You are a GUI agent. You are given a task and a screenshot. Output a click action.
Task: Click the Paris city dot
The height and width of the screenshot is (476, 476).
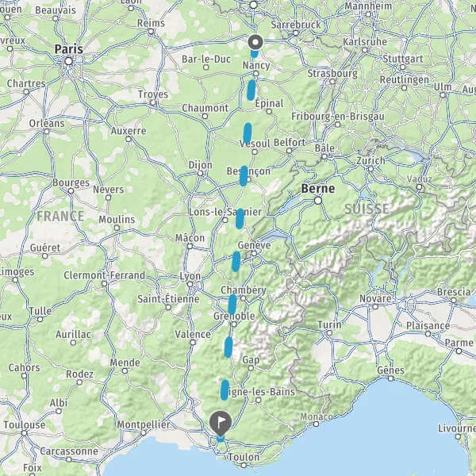point(68,61)
